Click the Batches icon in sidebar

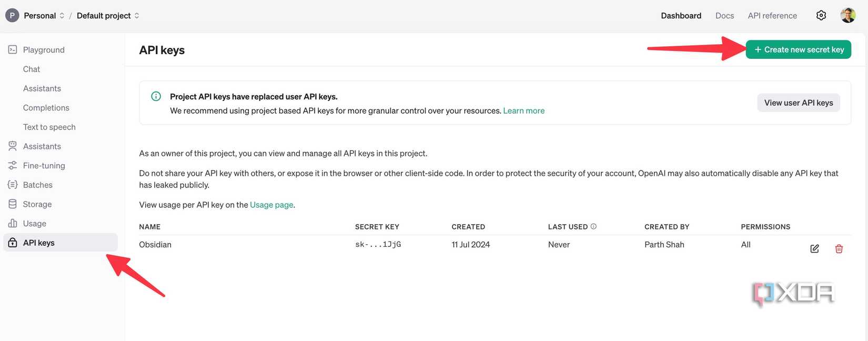[13, 185]
